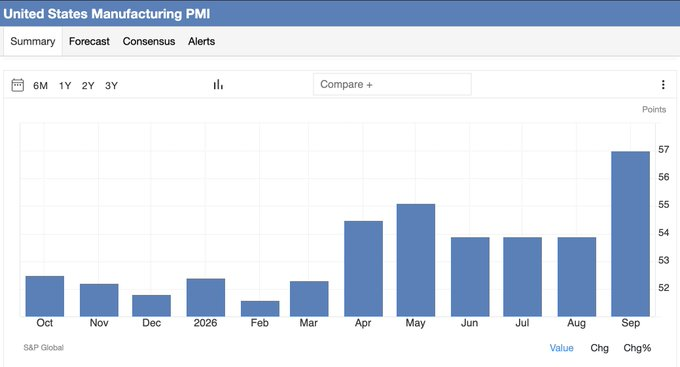The height and width of the screenshot is (367, 680).
Task: Click the Compare + input field
Action: 392,84
